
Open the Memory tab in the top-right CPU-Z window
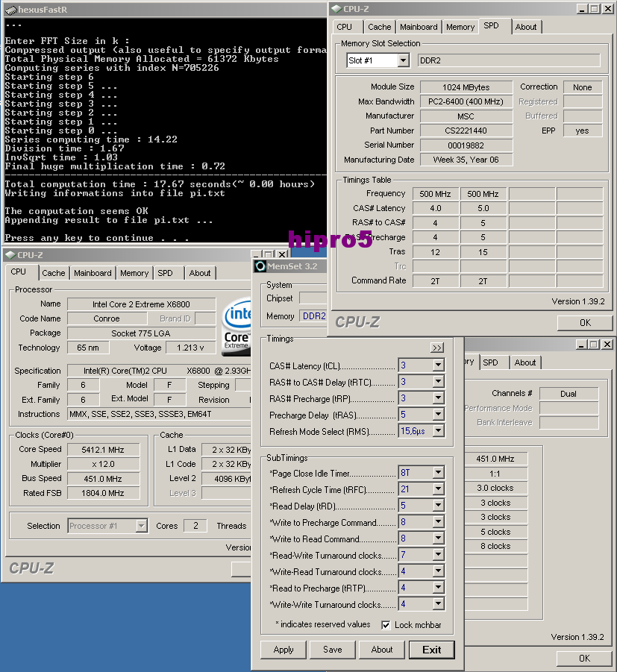(x=460, y=27)
